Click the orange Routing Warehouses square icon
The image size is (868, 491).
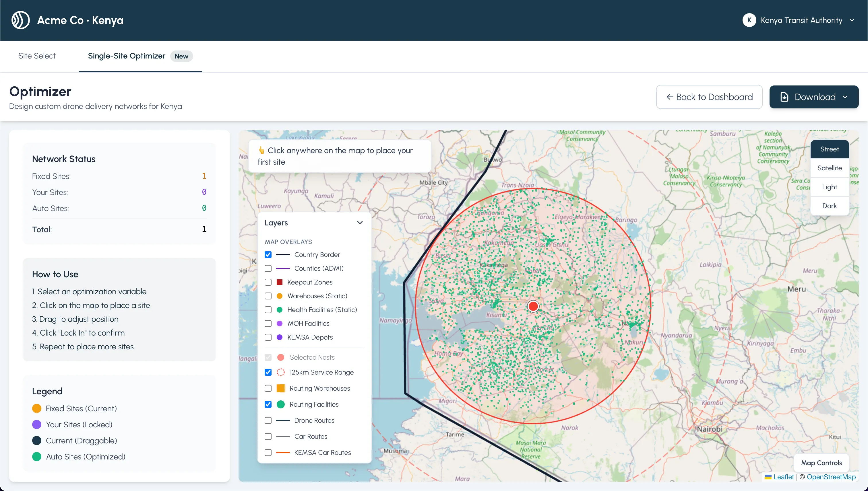click(280, 388)
